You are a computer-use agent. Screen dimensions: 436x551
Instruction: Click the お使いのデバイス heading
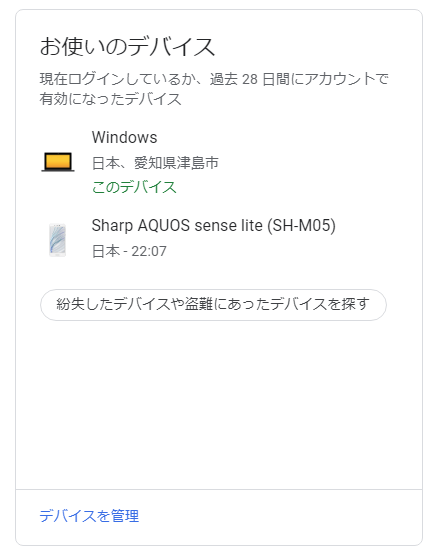tap(127, 47)
